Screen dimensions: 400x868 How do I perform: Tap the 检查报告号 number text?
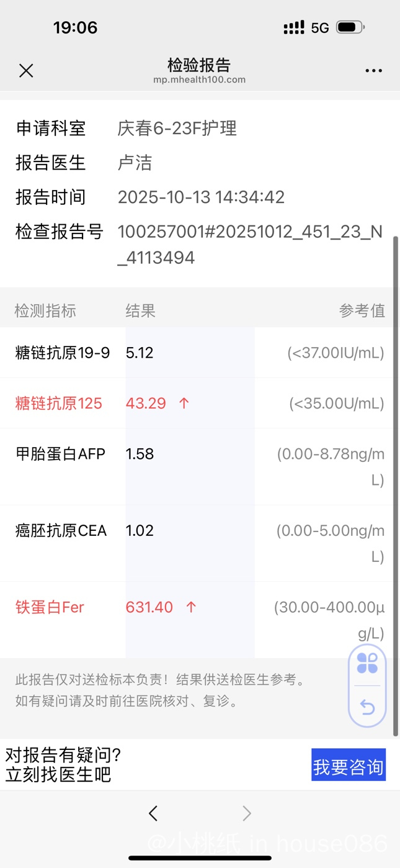[249, 245]
